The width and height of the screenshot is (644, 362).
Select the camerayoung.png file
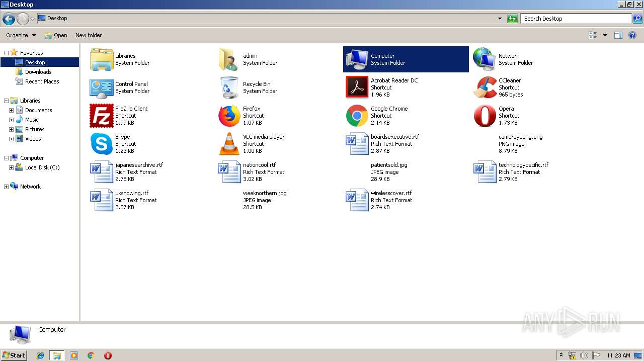click(x=520, y=144)
